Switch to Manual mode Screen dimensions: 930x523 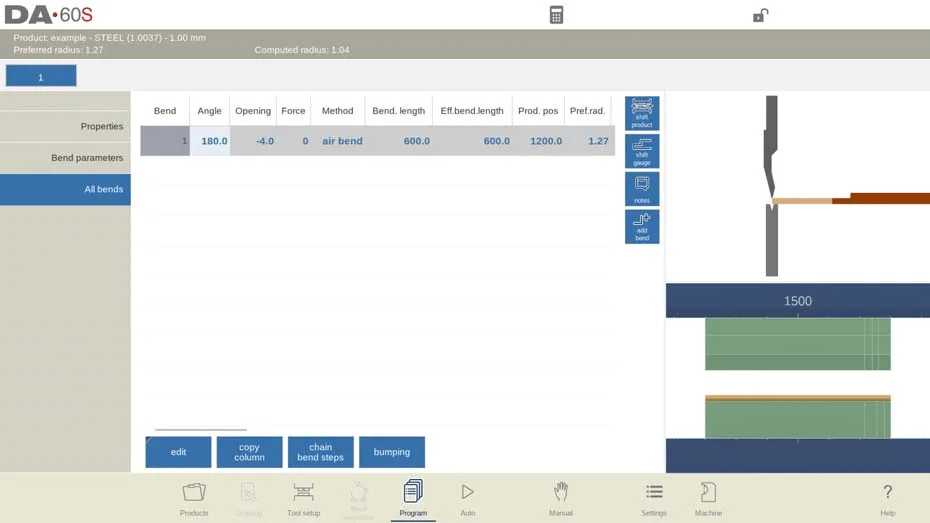point(560,499)
